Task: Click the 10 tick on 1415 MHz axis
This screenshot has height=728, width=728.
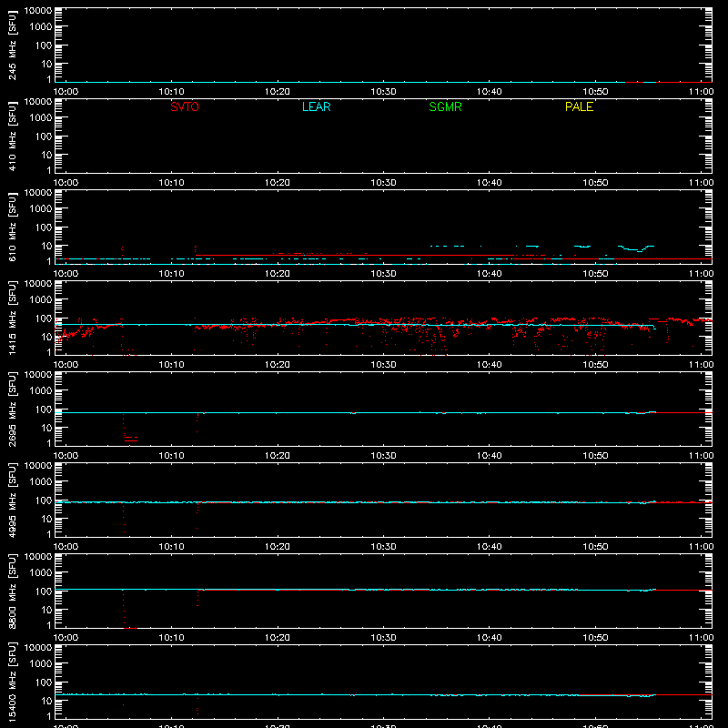Action: tap(46, 337)
